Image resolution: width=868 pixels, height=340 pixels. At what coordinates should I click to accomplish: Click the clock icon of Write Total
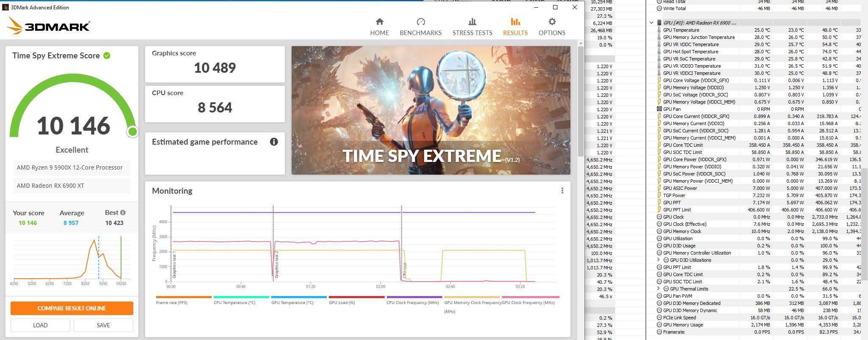pyautogui.click(x=659, y=8)
